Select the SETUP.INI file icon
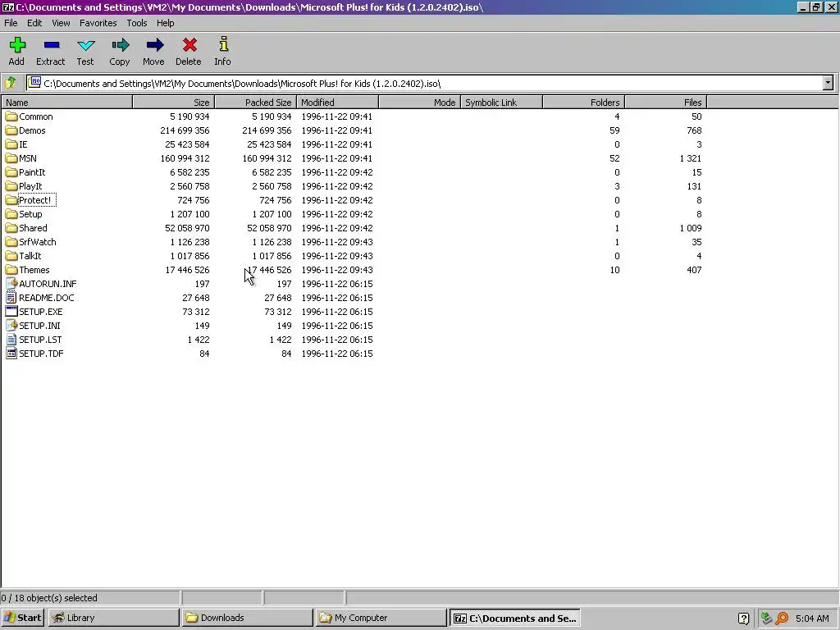 pyautogui.click(x=11, y=325)
